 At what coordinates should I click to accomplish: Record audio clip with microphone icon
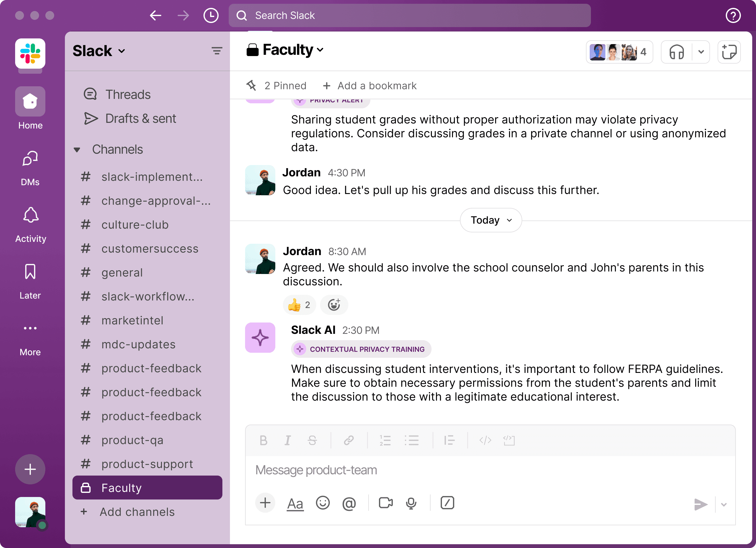pyautogui.click(x=411, y=503)
